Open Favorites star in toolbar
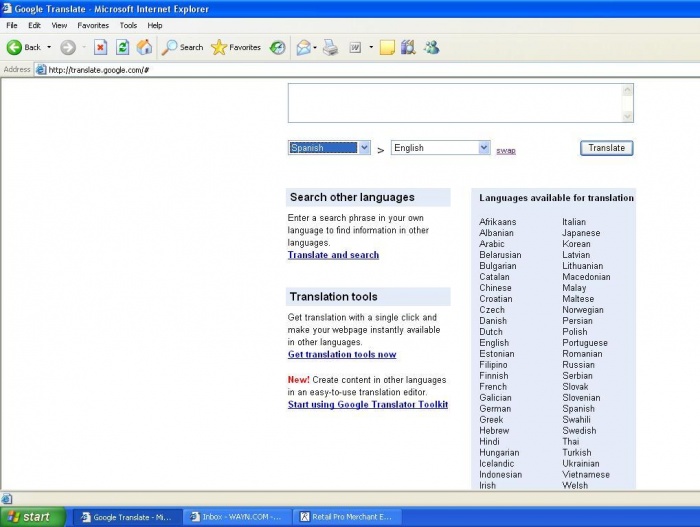This screenshot has height=527, width=700. (219, 47)
